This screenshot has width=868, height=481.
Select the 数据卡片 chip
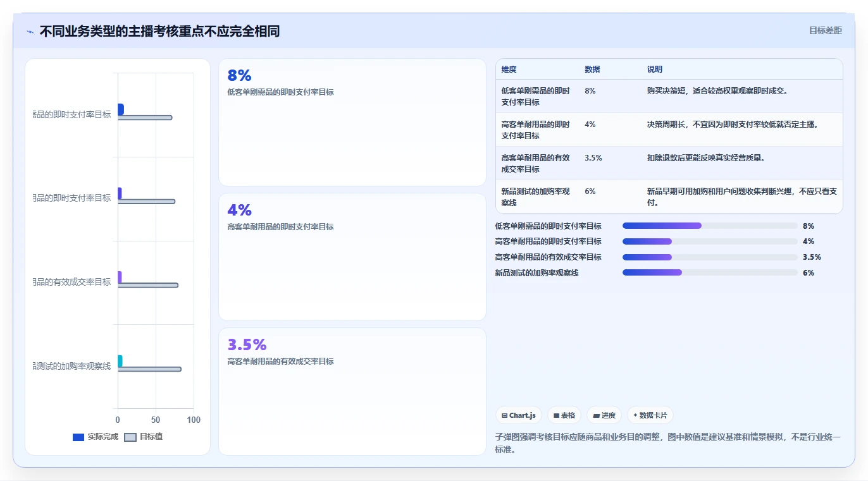(x=650, y=415)
